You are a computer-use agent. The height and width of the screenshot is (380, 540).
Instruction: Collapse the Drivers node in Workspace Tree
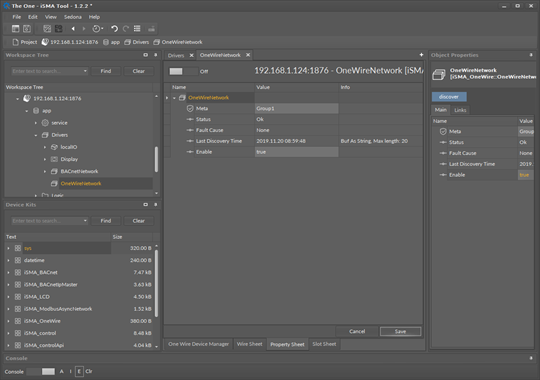(36, 135)
